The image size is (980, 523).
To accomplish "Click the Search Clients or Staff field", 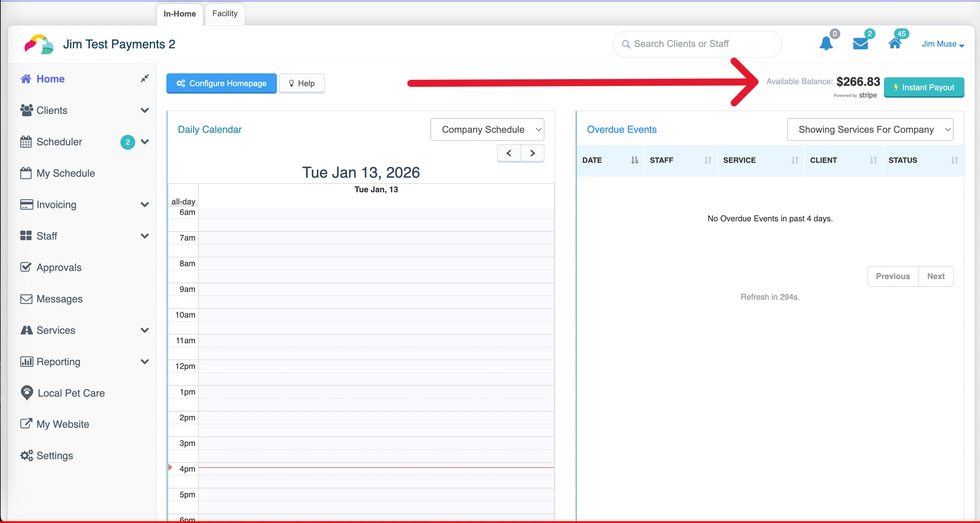I will click(x=697, y=44).
